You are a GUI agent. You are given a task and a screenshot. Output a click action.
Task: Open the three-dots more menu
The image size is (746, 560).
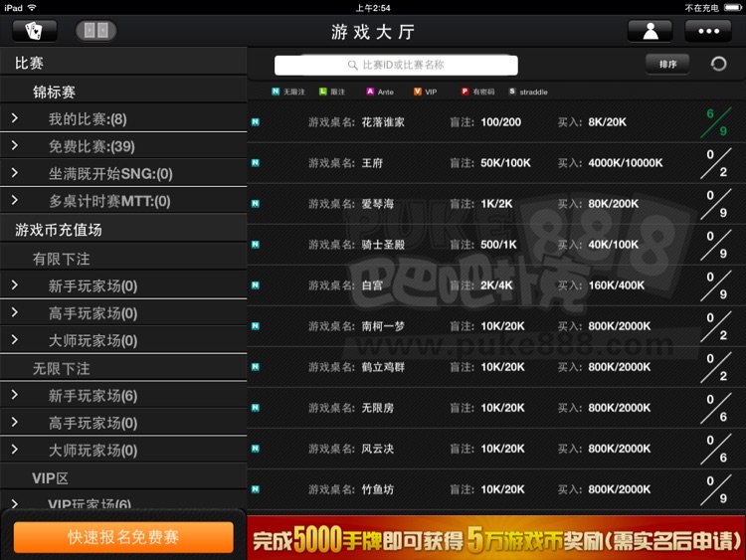[x=708, y=31]
